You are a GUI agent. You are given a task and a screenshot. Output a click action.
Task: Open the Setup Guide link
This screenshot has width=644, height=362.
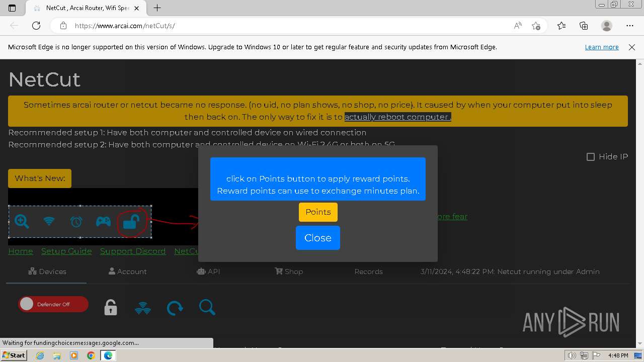point(66,251)
